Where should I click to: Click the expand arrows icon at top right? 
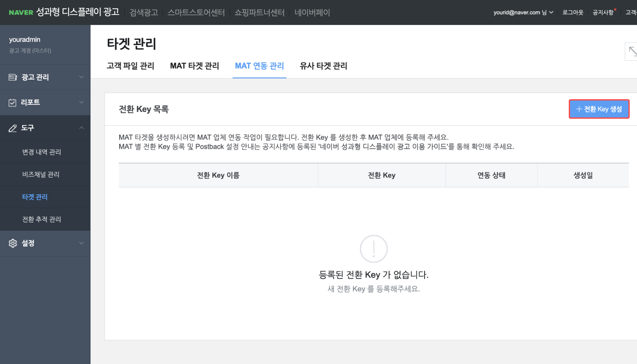tap(632, 51)
